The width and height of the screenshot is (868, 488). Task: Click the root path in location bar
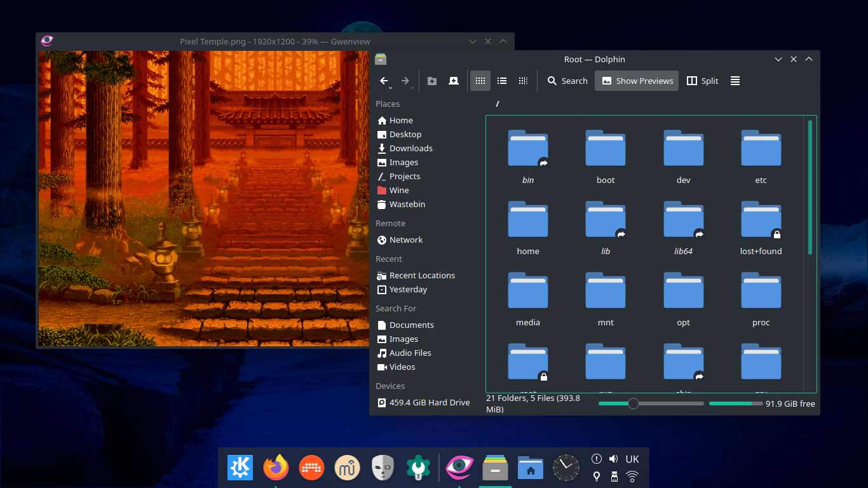[x=498, y=104]
